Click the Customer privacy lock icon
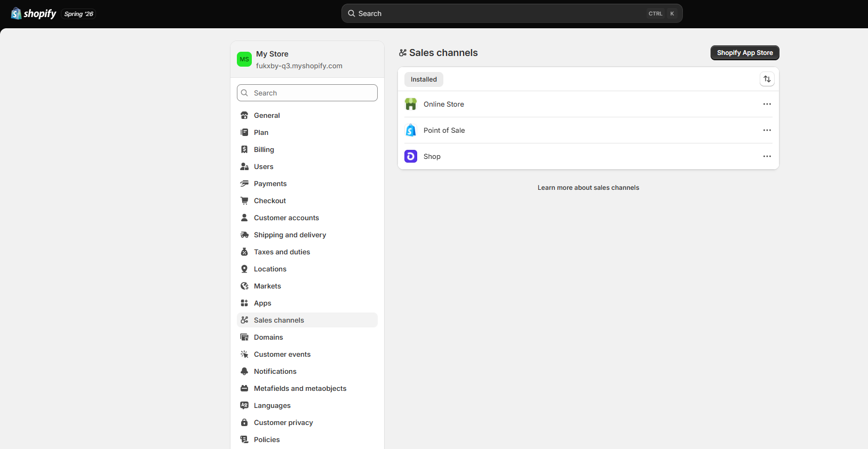Viewport: 868px width, 449px height. pos(244,422)
